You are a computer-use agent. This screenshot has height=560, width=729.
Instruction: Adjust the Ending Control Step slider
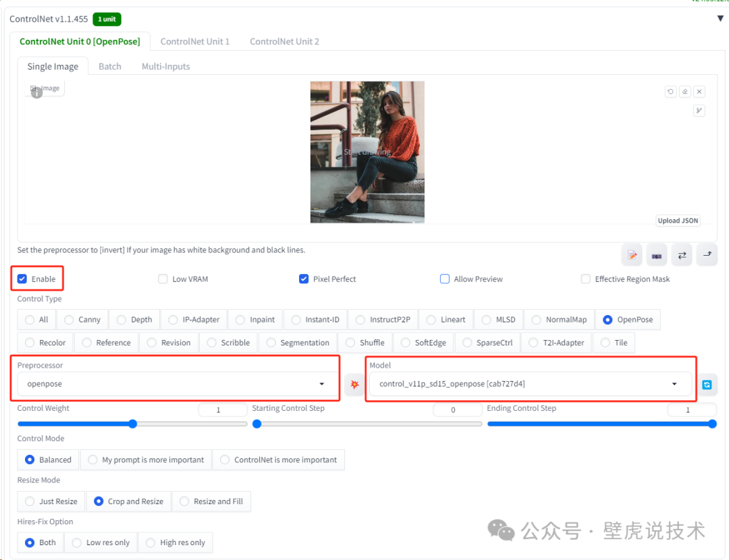(601, 424)
